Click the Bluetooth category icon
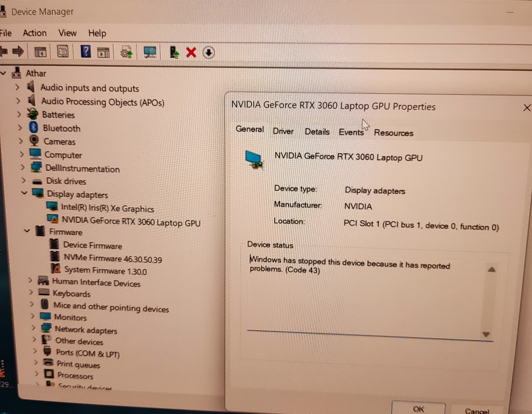532x414 pixels. tap(34, 127)
